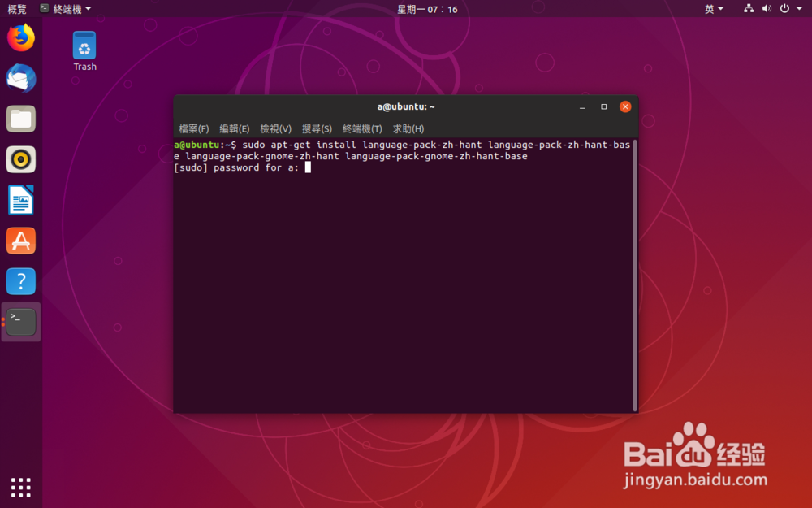Screen dimensions: 812x508
Task: Close the terminal window
Action: tap(625, 106)
